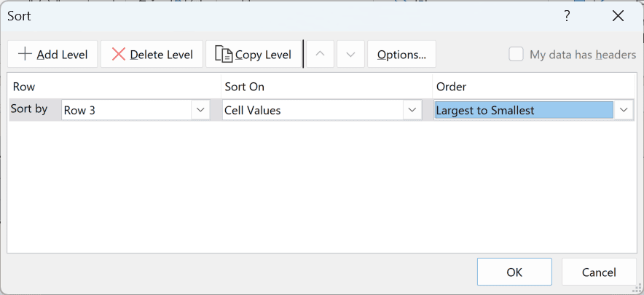Screen dimensions: 644x295
Task: Click the Add Level button
Action: click(x=52, y=54)
